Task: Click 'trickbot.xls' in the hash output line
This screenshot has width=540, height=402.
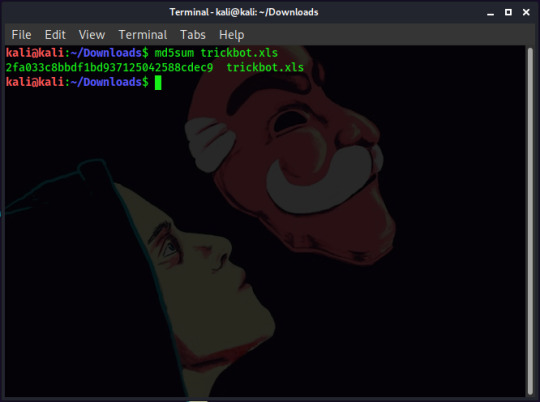Action: pyautogui.click(x=265, y=67)
